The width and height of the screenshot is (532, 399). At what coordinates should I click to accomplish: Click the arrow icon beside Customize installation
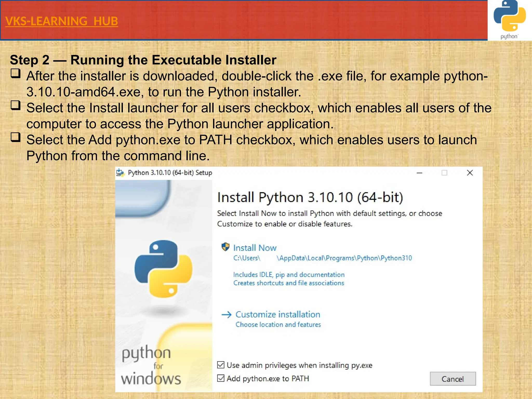point(227,315)
